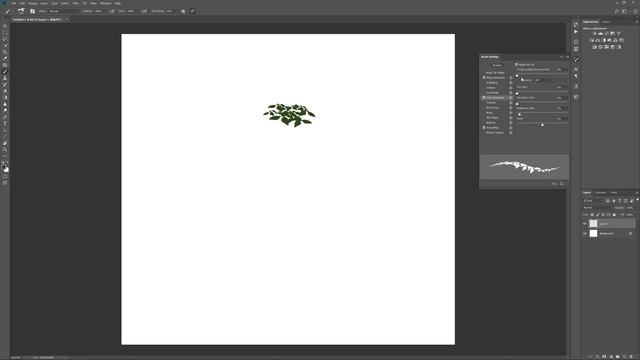The height and width of the screenshot is (360, 640).
Task: Select the Clone Stamp tool
Action: (5, 78)
